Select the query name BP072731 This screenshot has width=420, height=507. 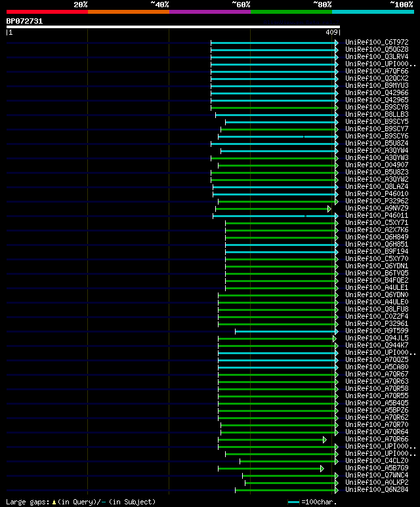click(x=24, y=22)
